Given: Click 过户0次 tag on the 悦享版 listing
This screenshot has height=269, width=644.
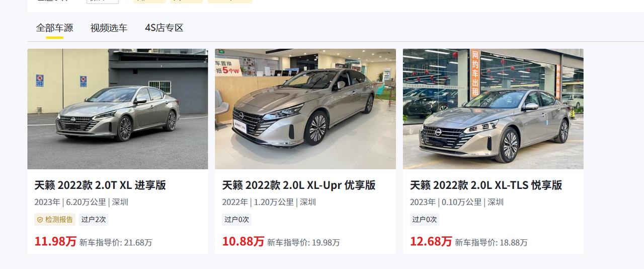Looking at the screenshot, I should (424, 220).
